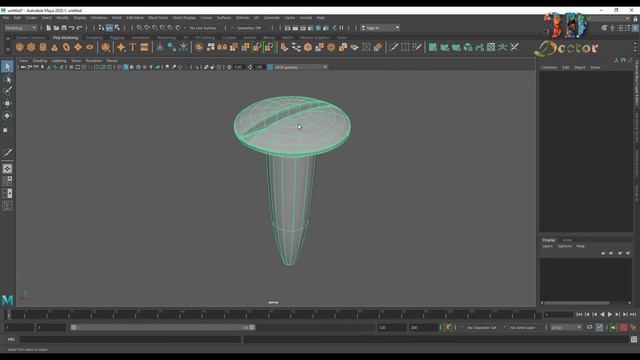Create a polygon sphere from the shelf
Image resolution: width=640 pixels, height=360 pixels.
point(19,47)
